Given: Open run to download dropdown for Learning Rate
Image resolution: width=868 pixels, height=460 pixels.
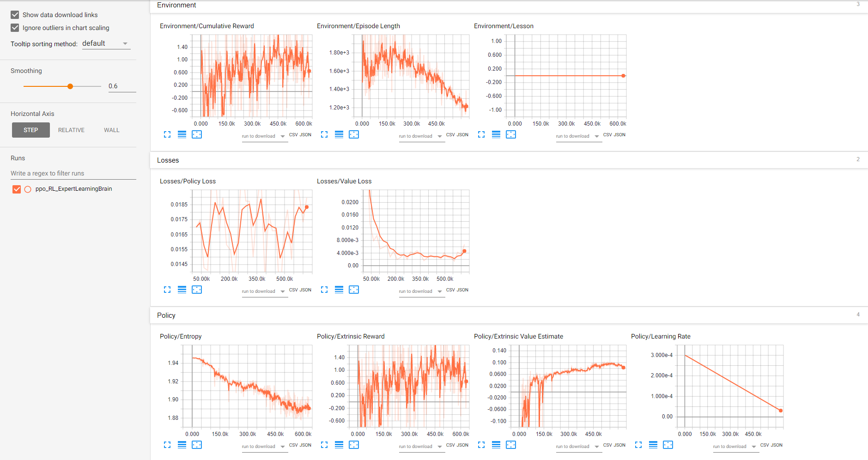Looking at the screenshot, I should point(736,447).
